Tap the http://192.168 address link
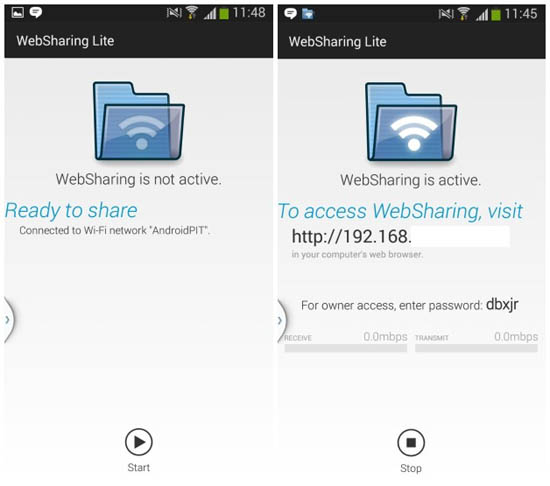The height and width of the screenshot is (486, 550). point(351,236)
